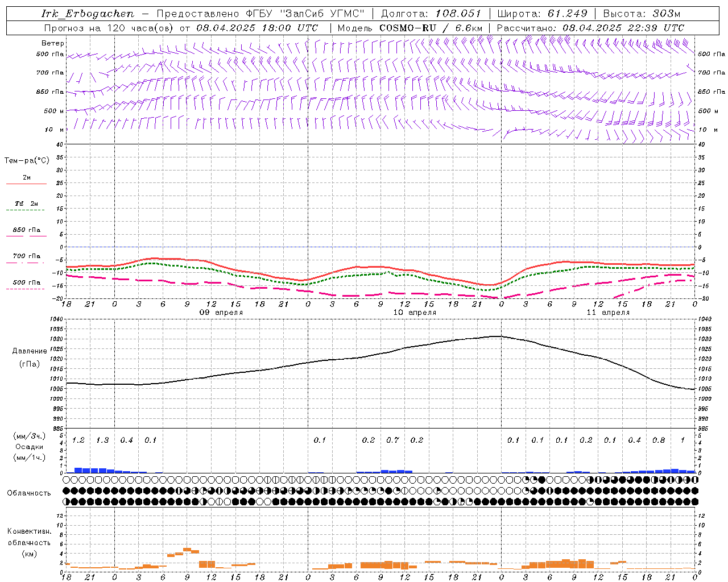The height and width of the screenshot is (582, 728).
Task: Click the "Ветер" wind panel label
Action: click(52, 43)
